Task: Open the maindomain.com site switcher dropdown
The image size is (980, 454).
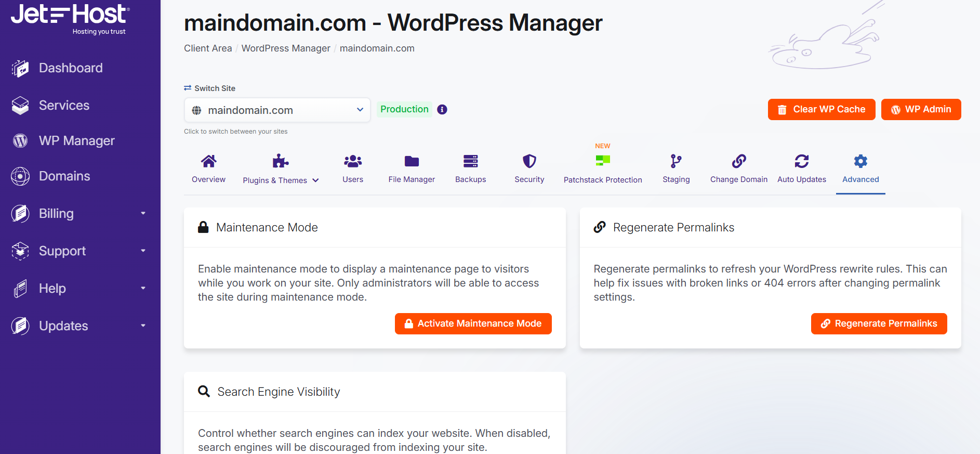Action: (277, 110)
